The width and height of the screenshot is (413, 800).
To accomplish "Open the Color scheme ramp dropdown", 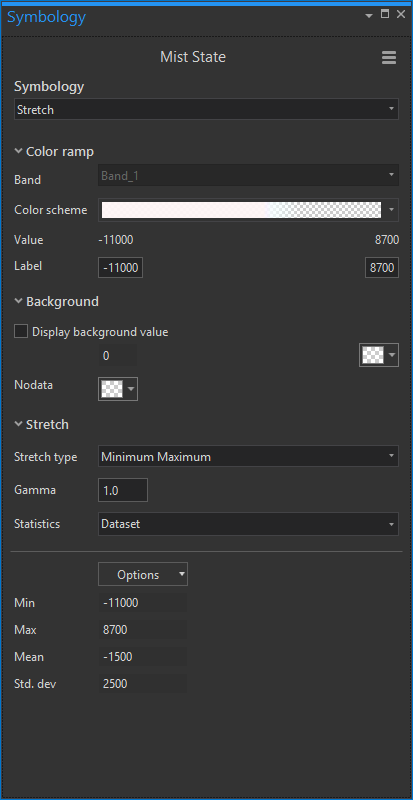I will tap(248, 210).
